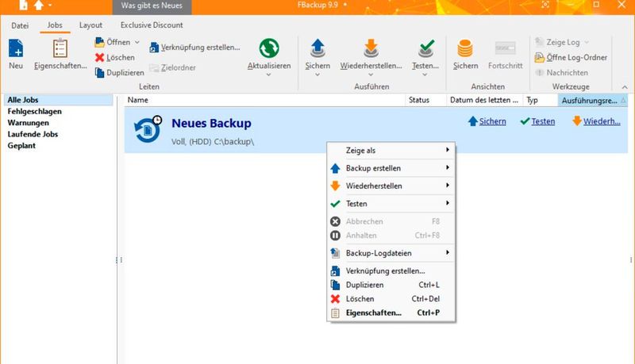
Task: Expand Backup erstellen submenu
Action: click(x=391, y=168)
